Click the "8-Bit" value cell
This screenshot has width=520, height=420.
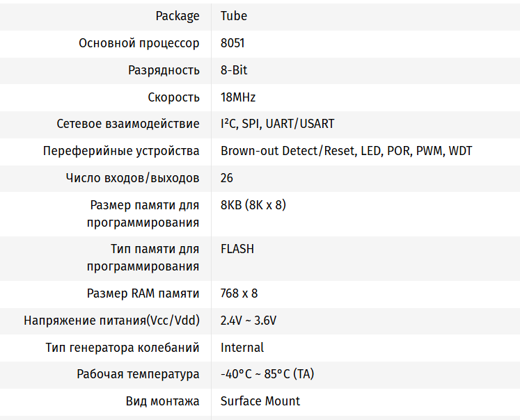pyautogui.click(x=234, y=70)
